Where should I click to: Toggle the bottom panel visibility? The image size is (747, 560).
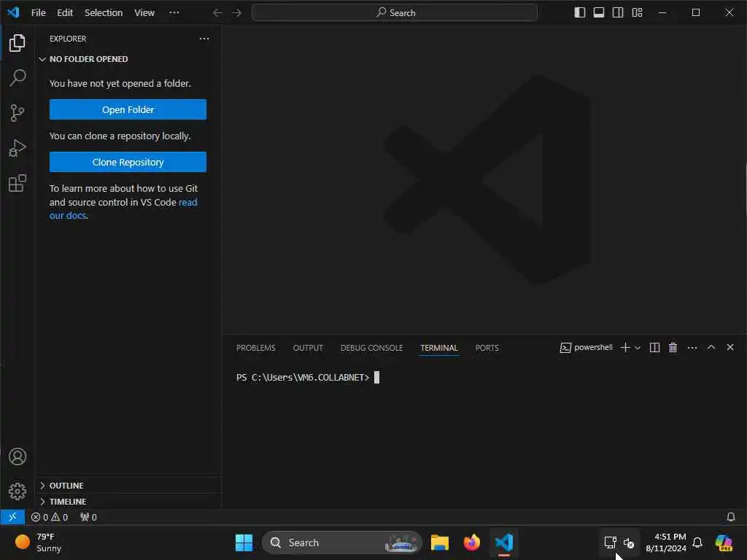[x=599, y=13]
